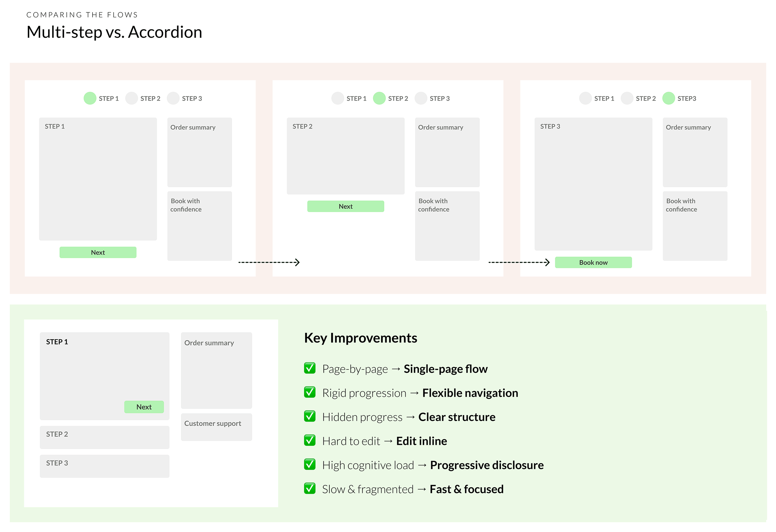Select STEP 3 label in first wireframe stepper
776x532 pixels.
coord(192,98)
